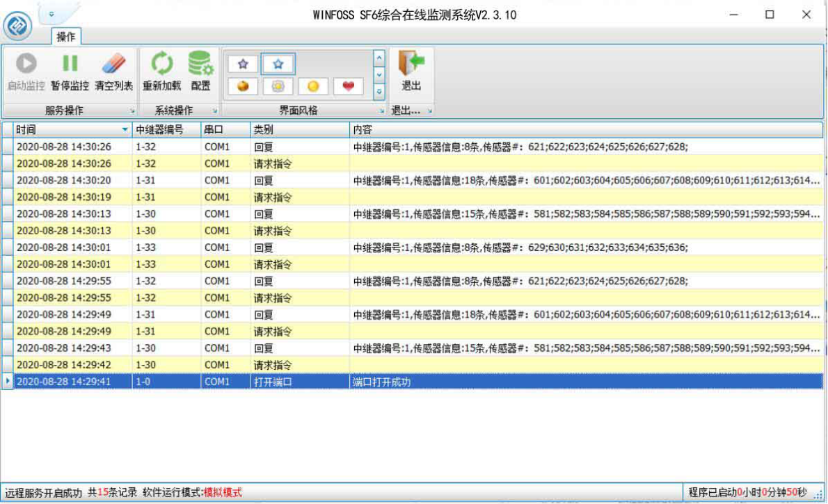Sort by the 内容 column header
The width and height of the screenshot is (828, 504).
pyautogui.click(x=586, y=129)
